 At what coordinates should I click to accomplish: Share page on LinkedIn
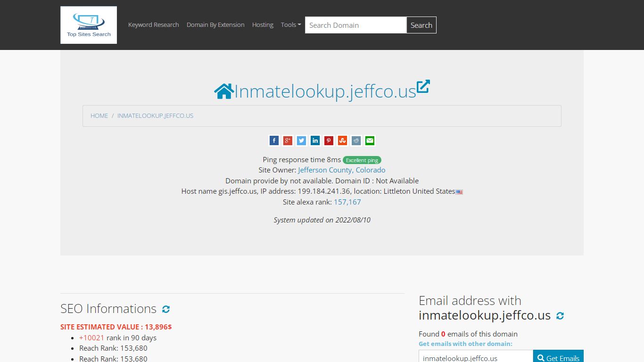click(315, 140)
